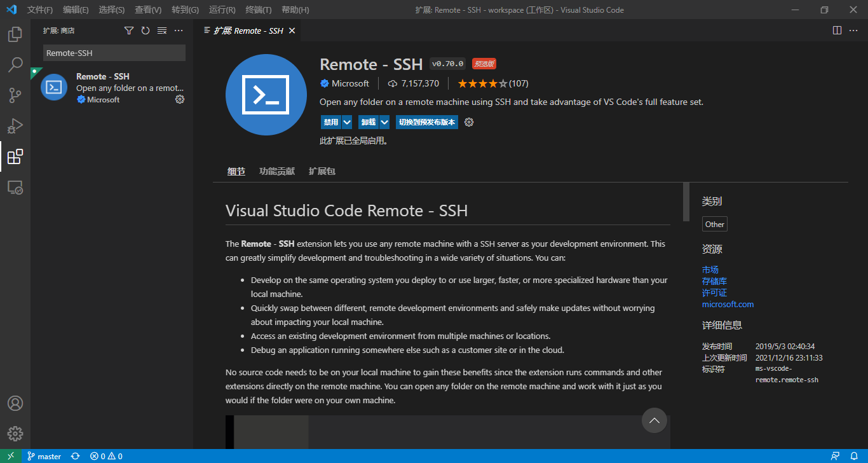This screenshot has height=463, width=868.
Task: Open the 文件(F) menu
Action: click(x=39, y=10)
